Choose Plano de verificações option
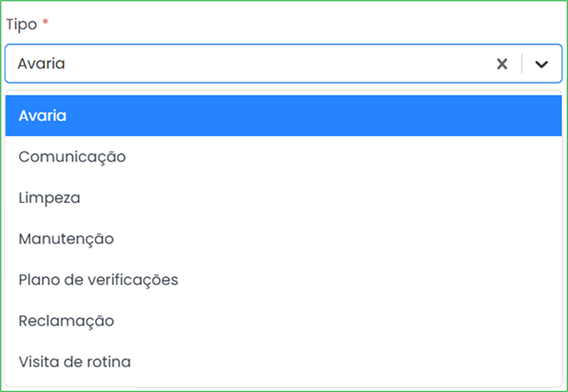Screen dimensions: 568x392 click(99, 280)
